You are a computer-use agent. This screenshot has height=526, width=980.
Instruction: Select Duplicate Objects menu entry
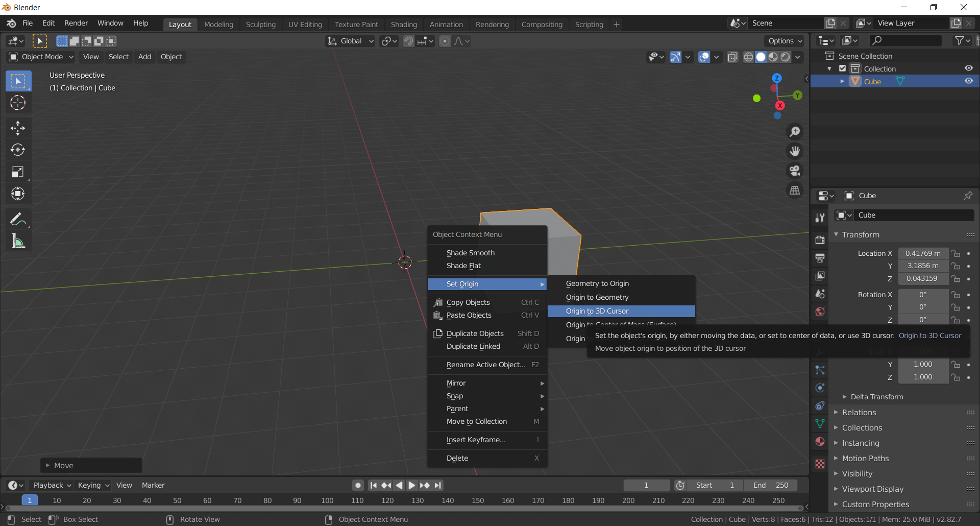[x=487, y=333]
